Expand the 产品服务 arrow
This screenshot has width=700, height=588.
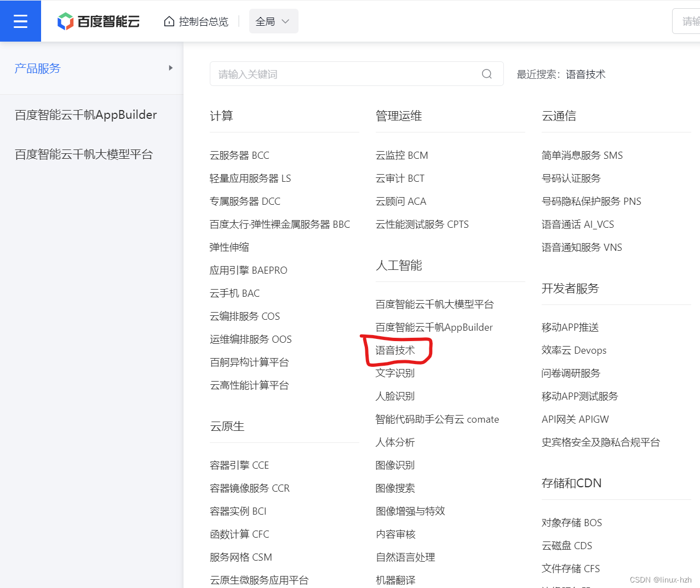(171, 68)
